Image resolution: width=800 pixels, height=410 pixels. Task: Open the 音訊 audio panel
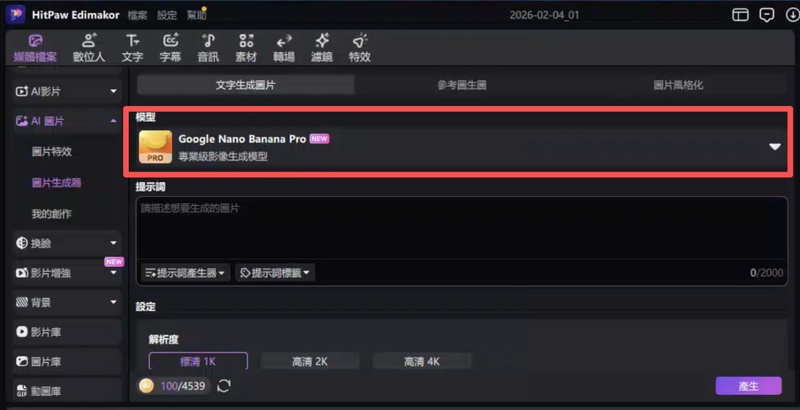point(208,48)
